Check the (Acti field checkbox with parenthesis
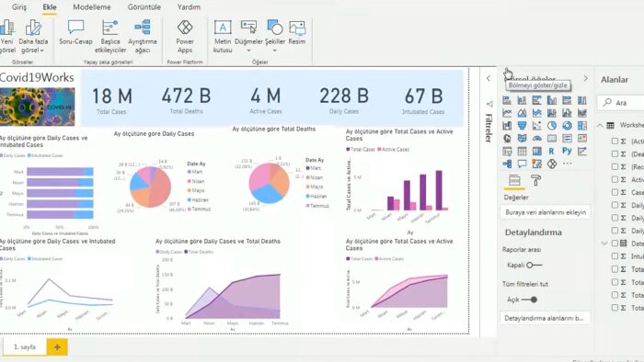Viewport: 644px width, 362px height. tap(615, 141)
